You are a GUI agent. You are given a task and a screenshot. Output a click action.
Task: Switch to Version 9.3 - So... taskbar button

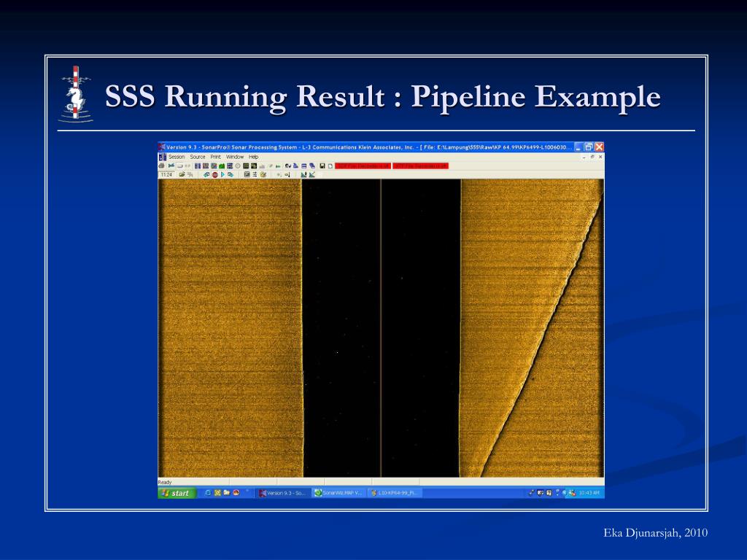[283, 493]
